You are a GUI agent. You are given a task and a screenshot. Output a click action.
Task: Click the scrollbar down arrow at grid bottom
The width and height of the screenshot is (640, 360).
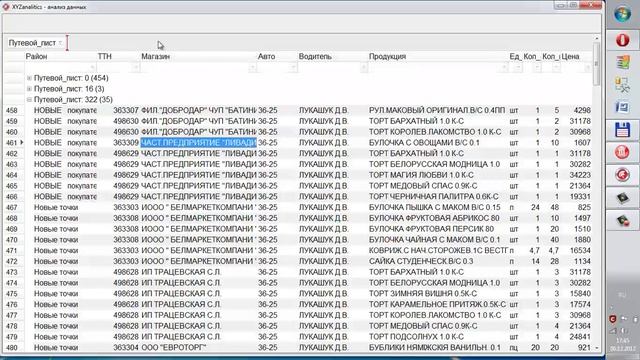tap(596, 348)
